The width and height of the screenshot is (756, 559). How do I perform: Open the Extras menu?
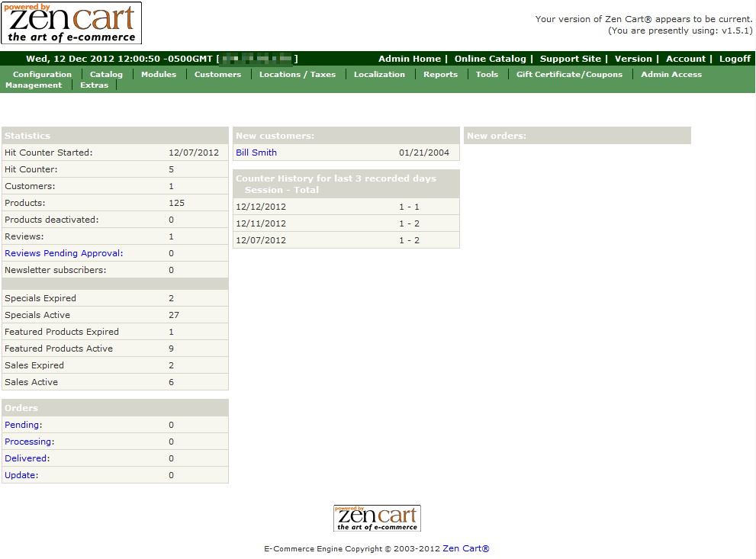(x=94, y=85)
